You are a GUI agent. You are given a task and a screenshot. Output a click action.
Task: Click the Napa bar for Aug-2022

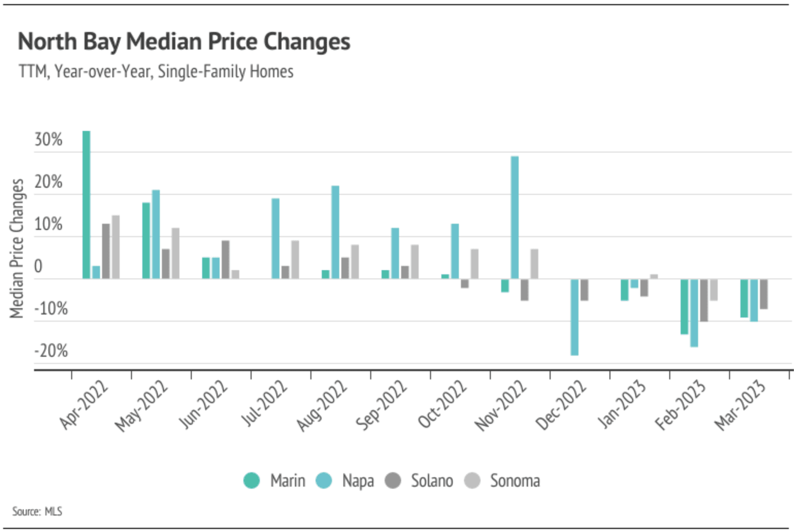(x=335, y=232)
